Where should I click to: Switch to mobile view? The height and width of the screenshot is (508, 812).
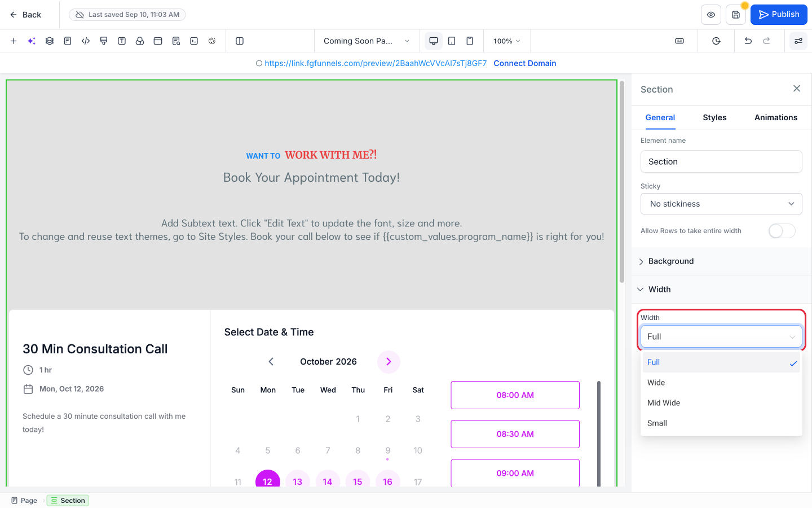[x=470, y=41]
